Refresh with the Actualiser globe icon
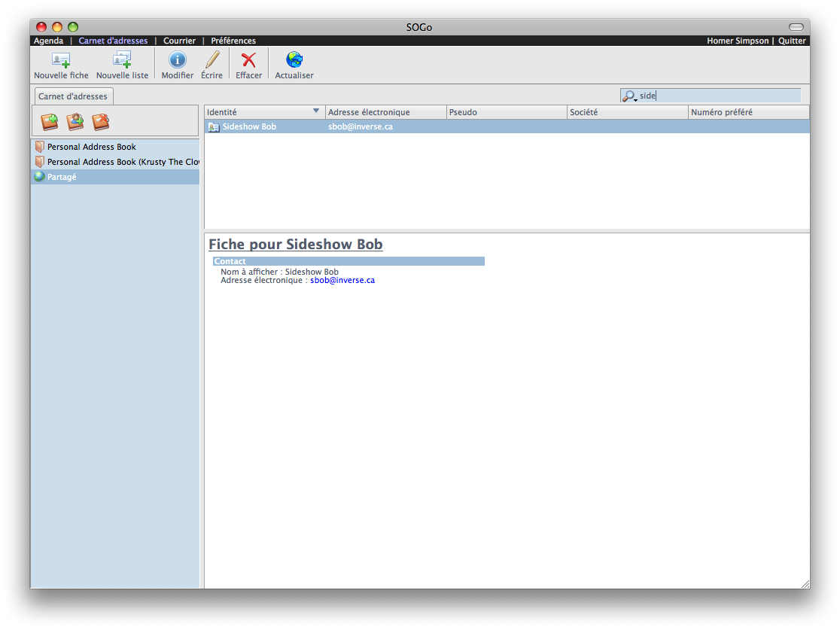This screenshot has height=630, width=840. (x=294, y=59)
